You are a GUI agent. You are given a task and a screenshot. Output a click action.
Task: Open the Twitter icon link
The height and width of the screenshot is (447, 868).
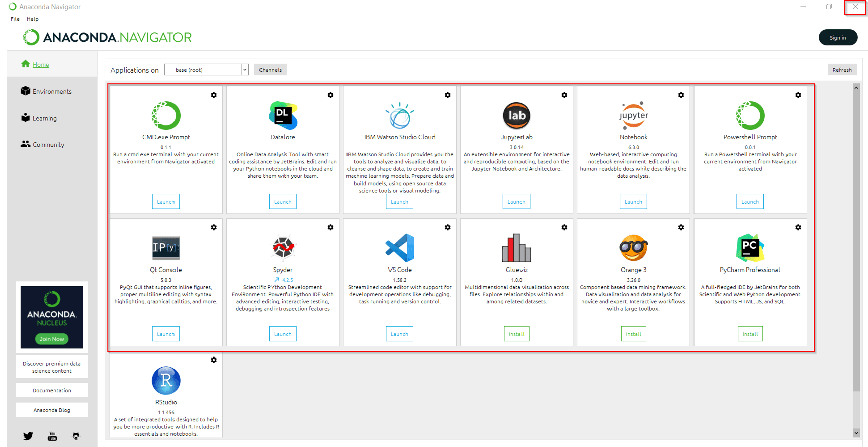(28, 436)
